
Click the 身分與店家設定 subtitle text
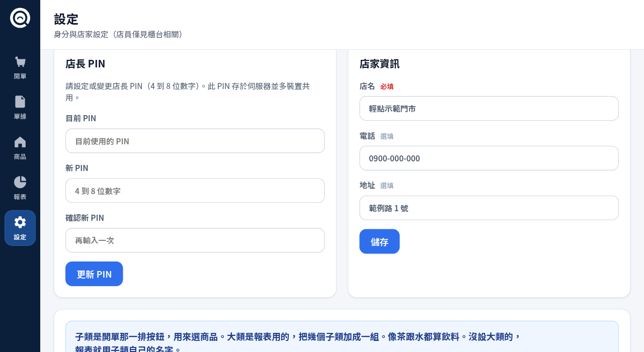(x=120, y=34)
